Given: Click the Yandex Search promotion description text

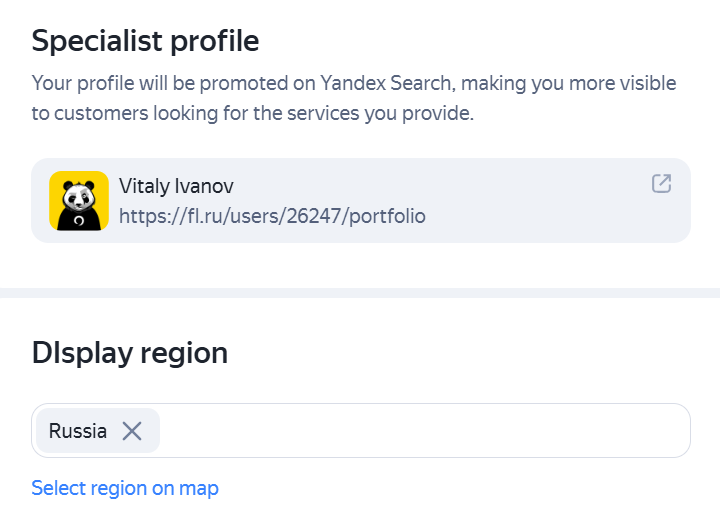Looking at the screenshot, I should tap(354, 98).
